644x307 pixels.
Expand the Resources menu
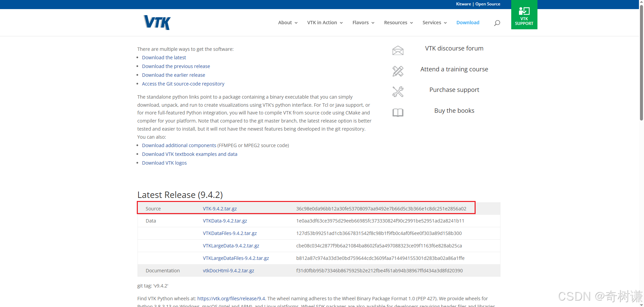[x=398, y=23]
